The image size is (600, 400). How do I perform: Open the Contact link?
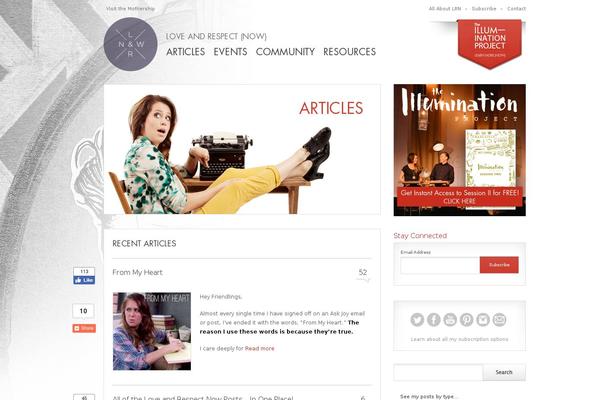click(x=517, y=8)
